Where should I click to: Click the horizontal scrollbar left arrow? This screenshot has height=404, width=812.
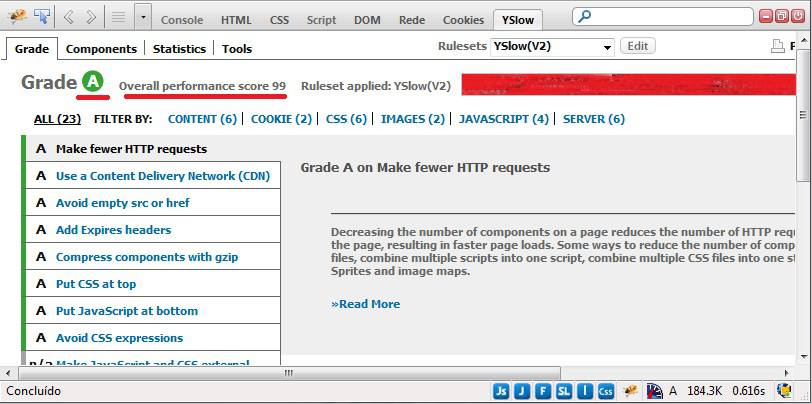pyautogui.click(x=7, y=372)
